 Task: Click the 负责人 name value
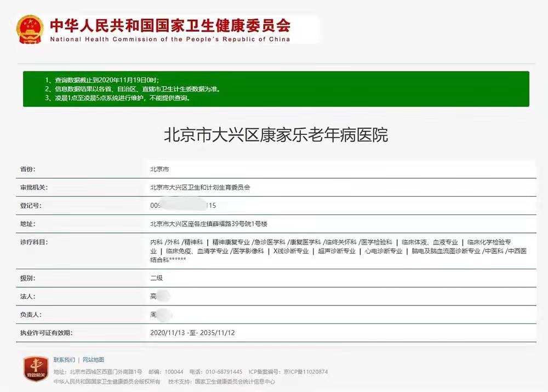pos(161,315)
